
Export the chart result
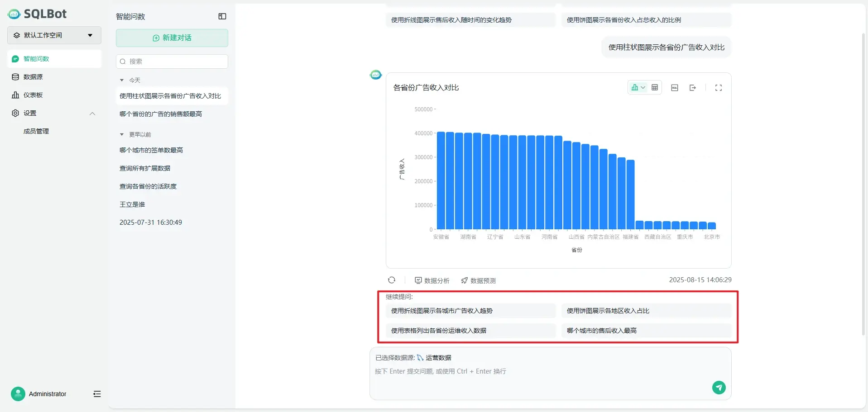tap(693, 88)
